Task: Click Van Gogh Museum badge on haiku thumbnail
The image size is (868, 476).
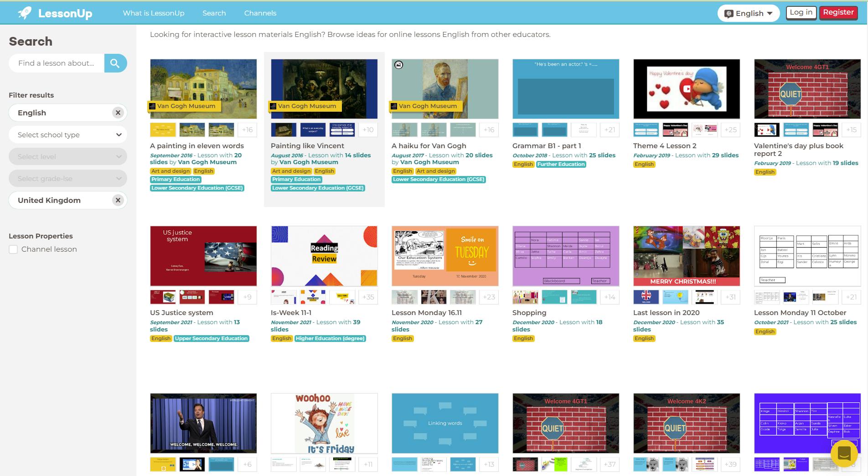Action: (x=426, y=106)
